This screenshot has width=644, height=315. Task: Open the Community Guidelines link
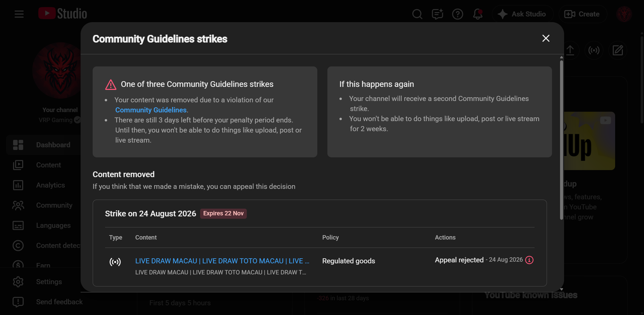(151, 110)
